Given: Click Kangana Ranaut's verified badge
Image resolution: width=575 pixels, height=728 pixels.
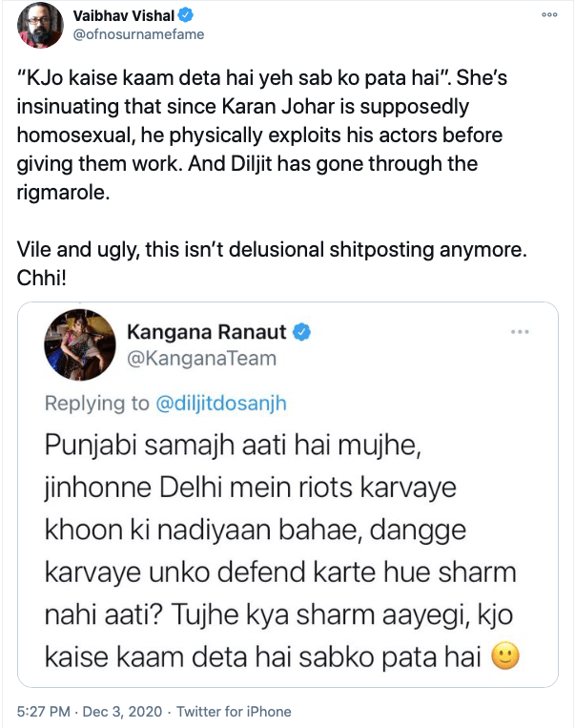Looking at the screenshot, I should [300, 333].
